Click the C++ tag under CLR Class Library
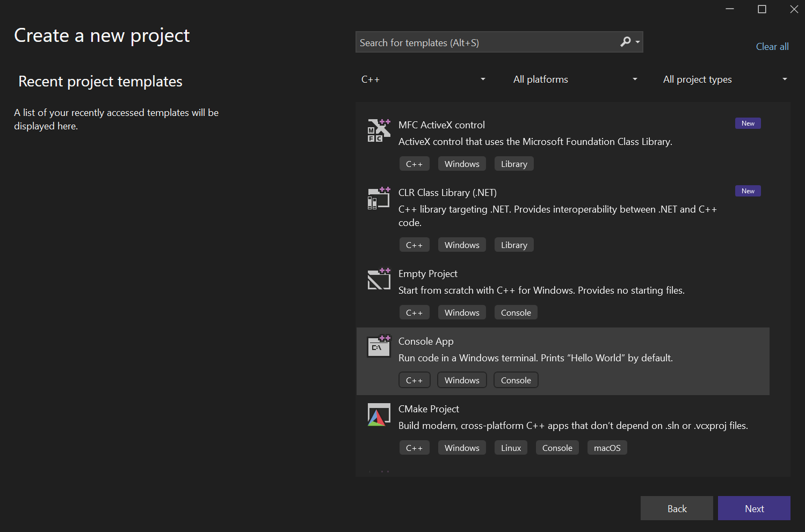805x532 pixels. (x=414, y=245)
